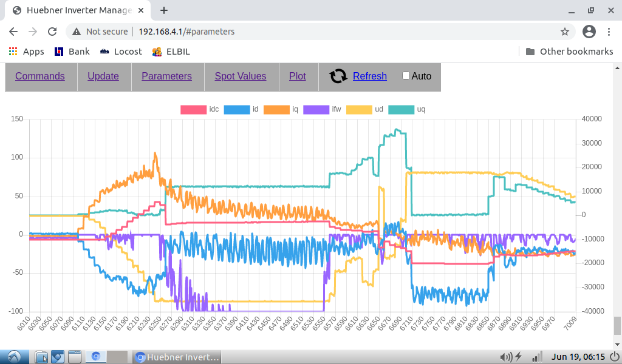Click the power icon in the taskbar
The width and height of the screenshot is (622, 364).
[x=614, y=357]
